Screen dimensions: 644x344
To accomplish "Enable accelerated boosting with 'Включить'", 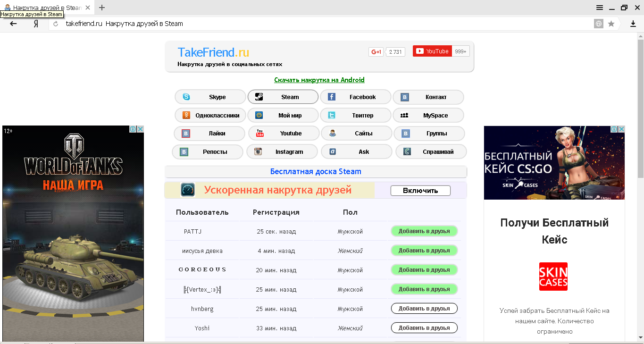I will click(420, 191).
